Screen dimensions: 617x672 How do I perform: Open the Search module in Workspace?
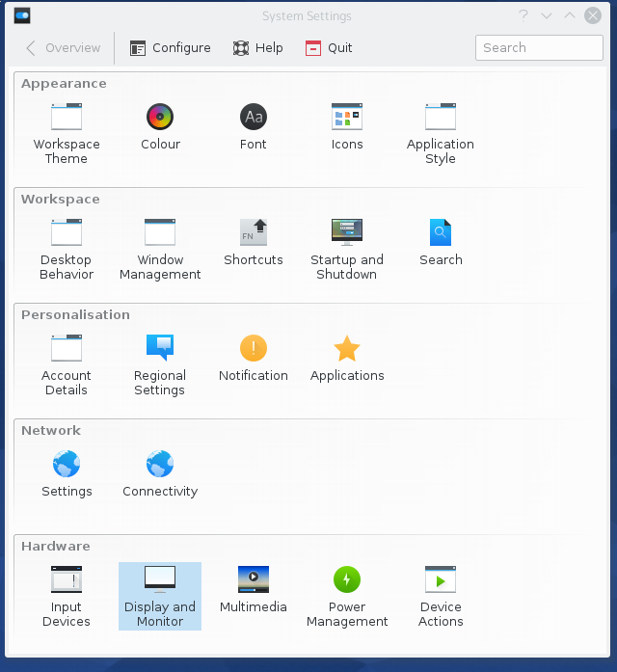point(441,242)
